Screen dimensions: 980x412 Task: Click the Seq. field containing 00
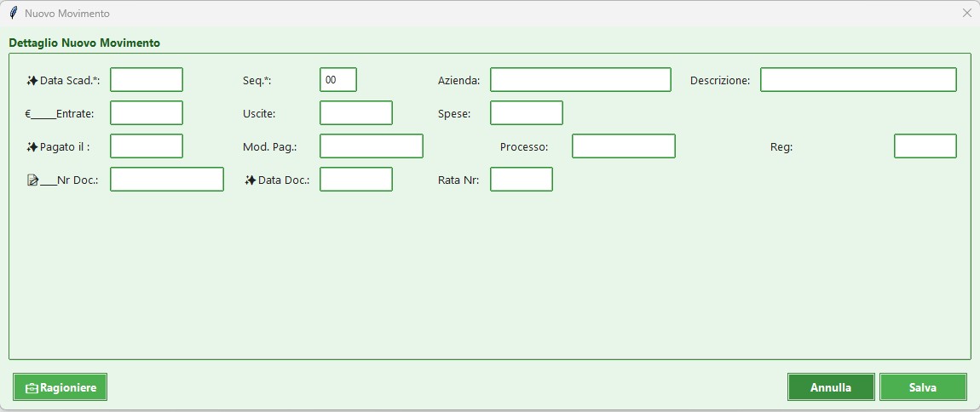coord(338,80)
